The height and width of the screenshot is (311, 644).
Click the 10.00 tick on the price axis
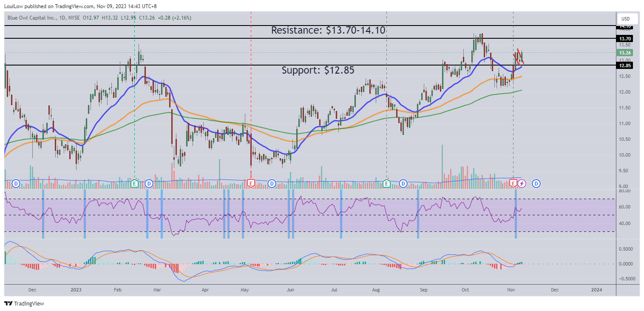click(x=624, y=155)
